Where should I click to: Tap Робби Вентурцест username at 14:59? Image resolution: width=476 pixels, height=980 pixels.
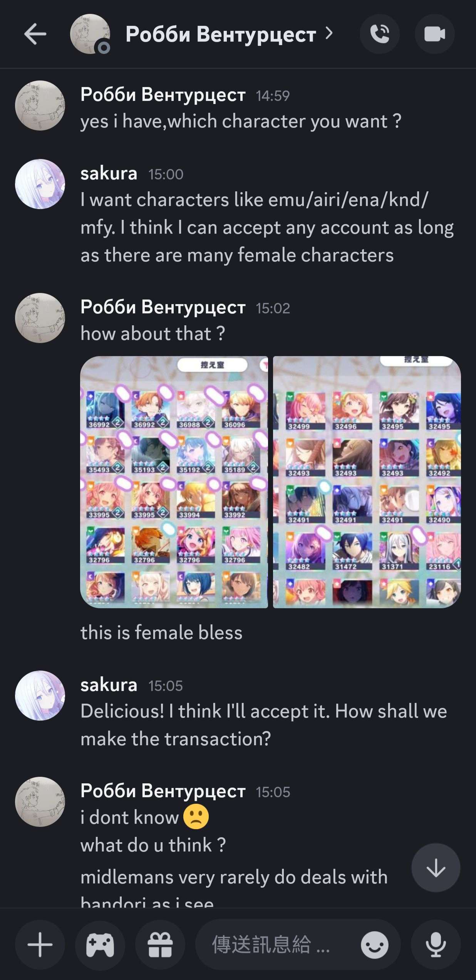pyautogui.click(x=163, y=94)
